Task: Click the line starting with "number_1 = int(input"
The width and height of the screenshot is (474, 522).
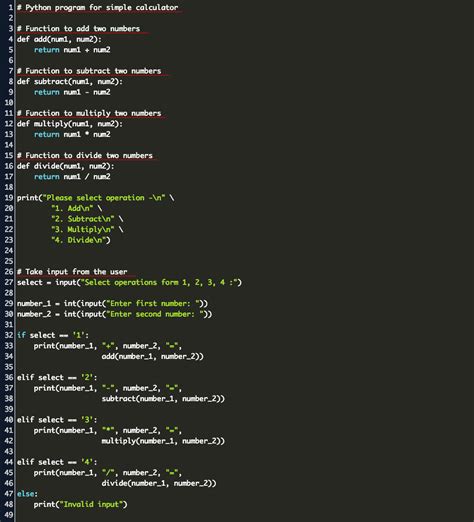Action: [112, 304]
